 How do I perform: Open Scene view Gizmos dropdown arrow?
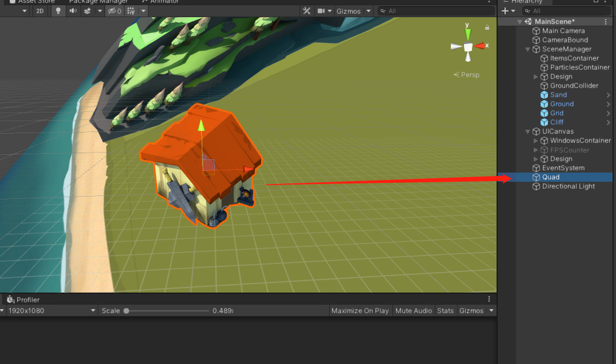click(x=369, y=11)
